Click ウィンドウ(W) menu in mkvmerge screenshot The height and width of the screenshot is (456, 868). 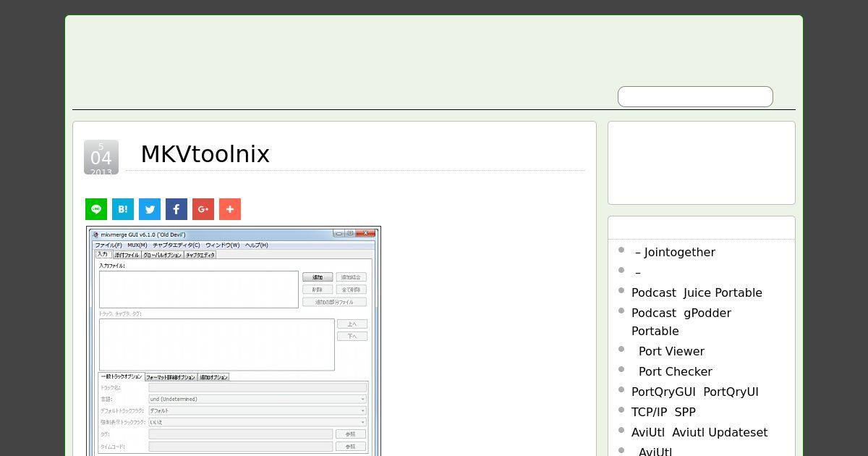click(x=223, y=245)
